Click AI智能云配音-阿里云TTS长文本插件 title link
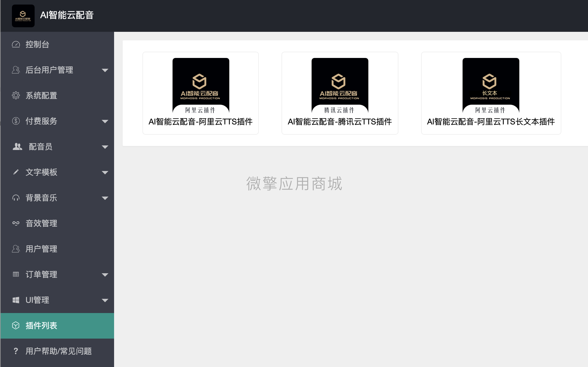 click(x=491, y=122)
